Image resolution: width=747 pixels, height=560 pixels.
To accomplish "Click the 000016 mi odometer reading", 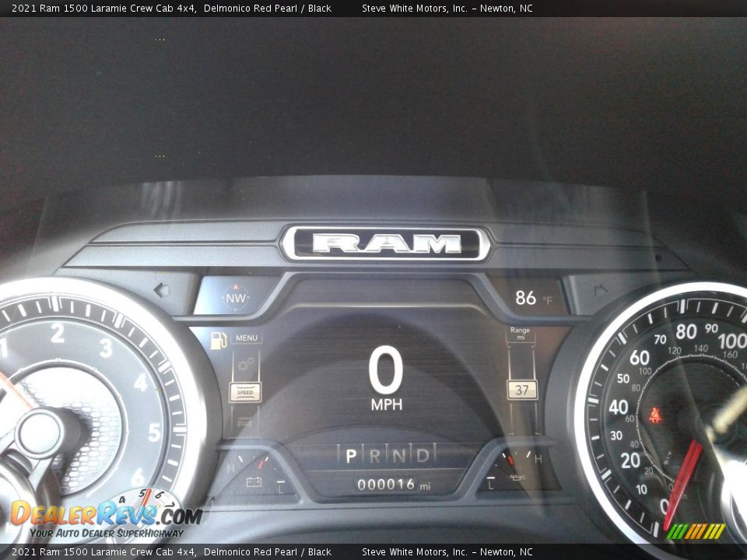I will click(x=394, y=485).
